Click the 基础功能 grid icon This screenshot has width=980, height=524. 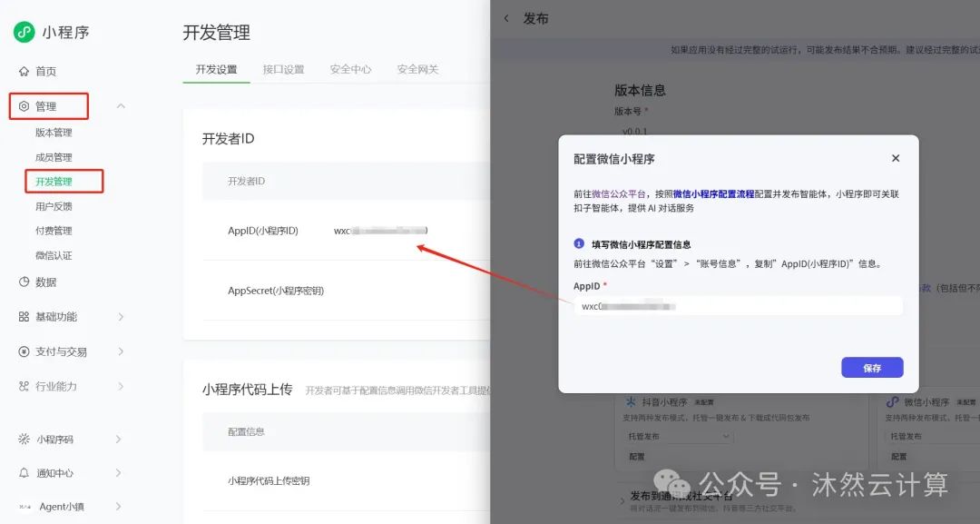tap(24, 317)
